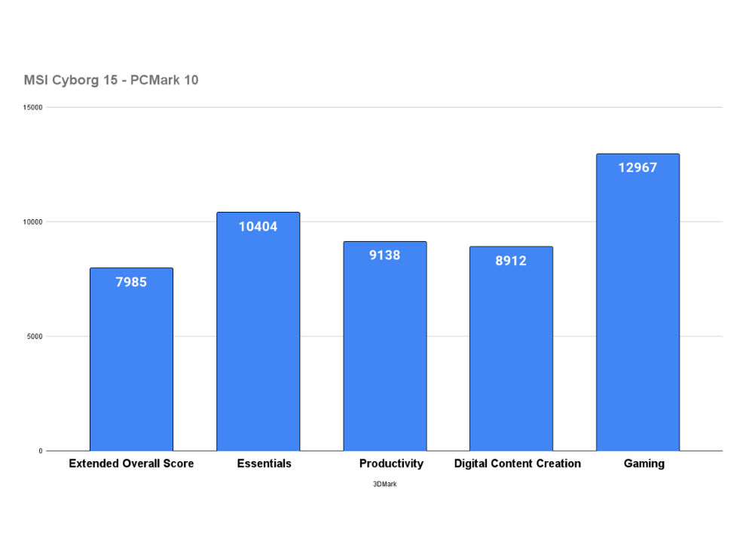Select the Essentials bar
Viewport: 746px width, 560px height.
[258, 332]
